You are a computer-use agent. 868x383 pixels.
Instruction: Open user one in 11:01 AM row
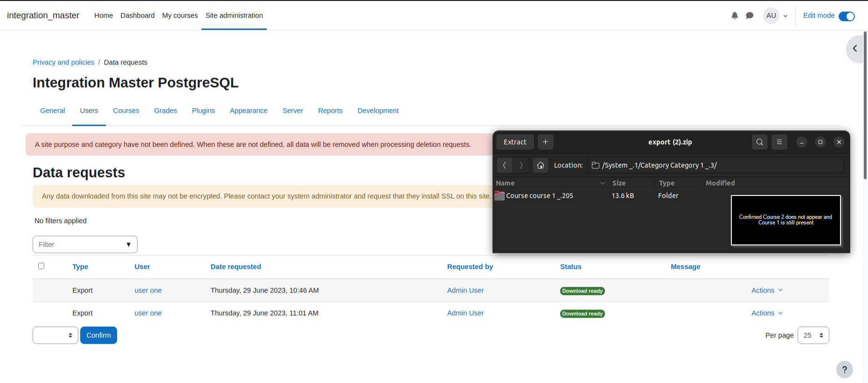point(148,313)
